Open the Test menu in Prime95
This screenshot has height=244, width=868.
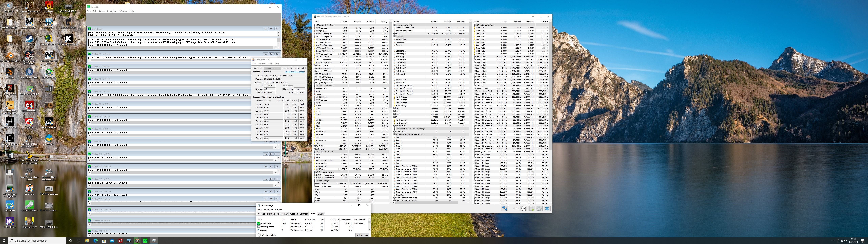pyautogui.click(x=89, y=11)
